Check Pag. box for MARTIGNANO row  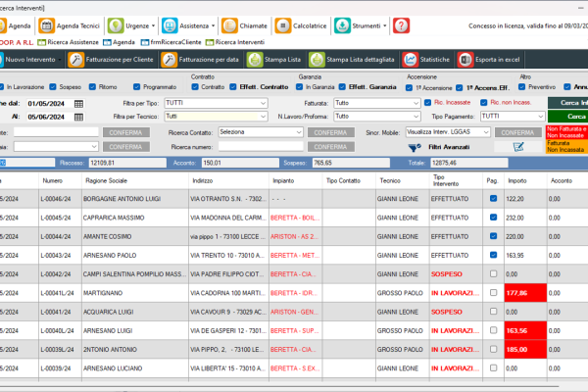pyautogui.click(x=494, y=293)
